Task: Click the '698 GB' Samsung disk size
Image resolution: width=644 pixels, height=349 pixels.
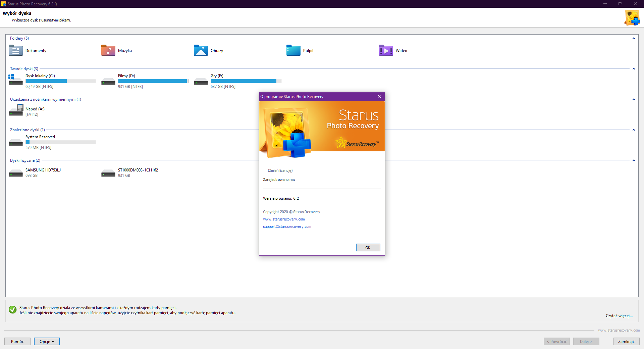Action: pos(32,176)
